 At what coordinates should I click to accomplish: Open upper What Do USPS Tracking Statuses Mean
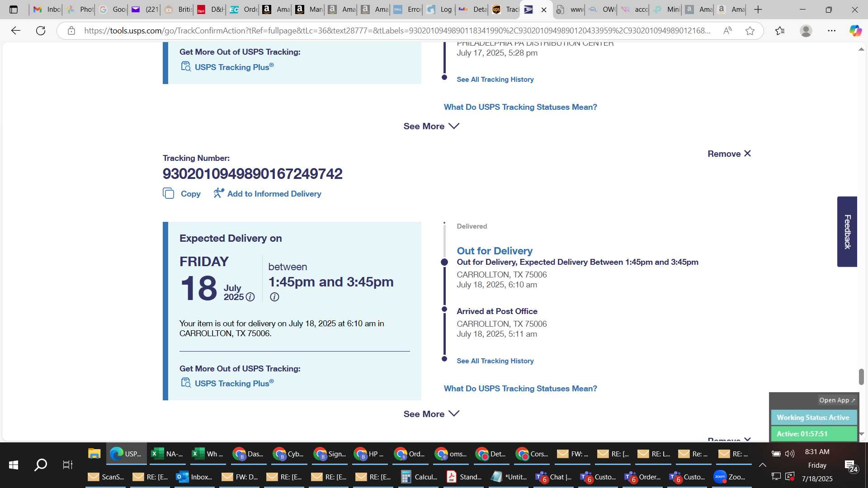click(x=520, y=107)
